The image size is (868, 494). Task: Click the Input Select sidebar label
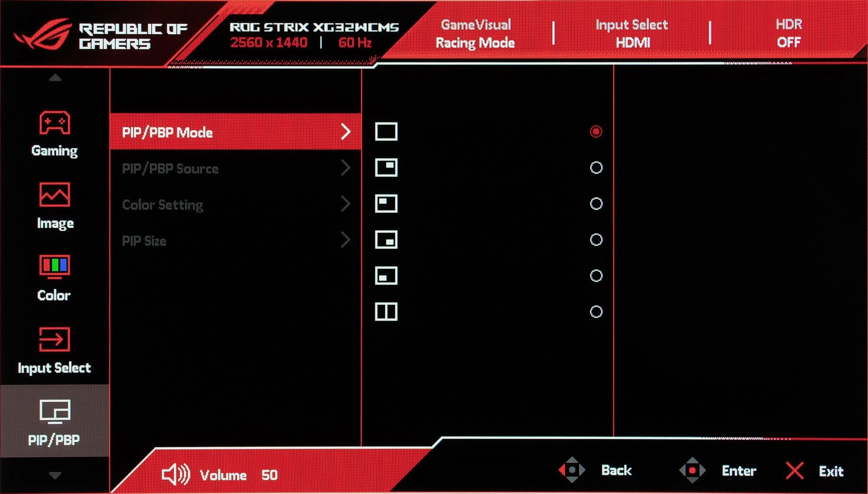click(54, 368)
